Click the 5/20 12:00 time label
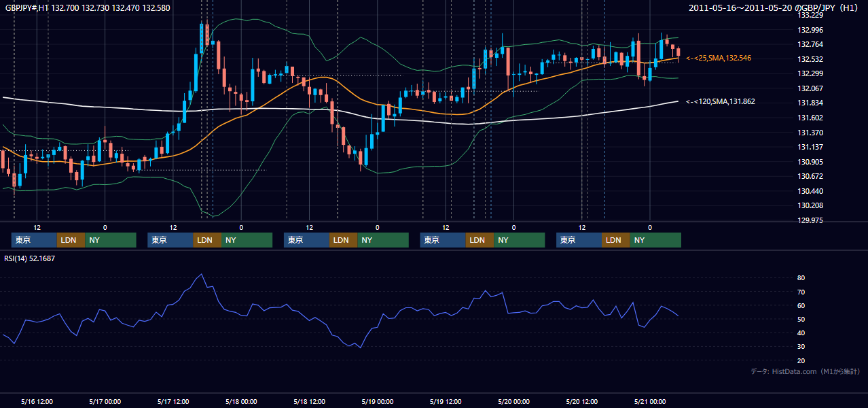Image resolution: width=868 pixels, height=408 pixels. [x=582, y=401]
